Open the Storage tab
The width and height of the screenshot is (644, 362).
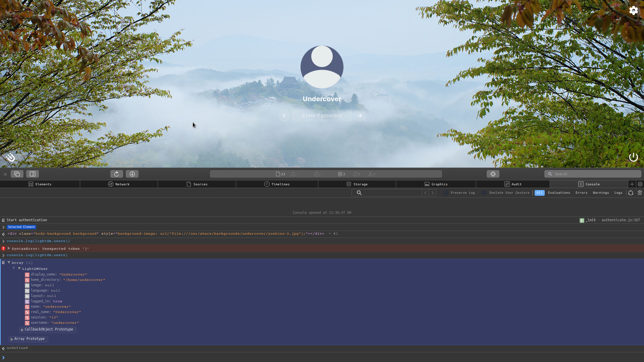click(358, 184)
